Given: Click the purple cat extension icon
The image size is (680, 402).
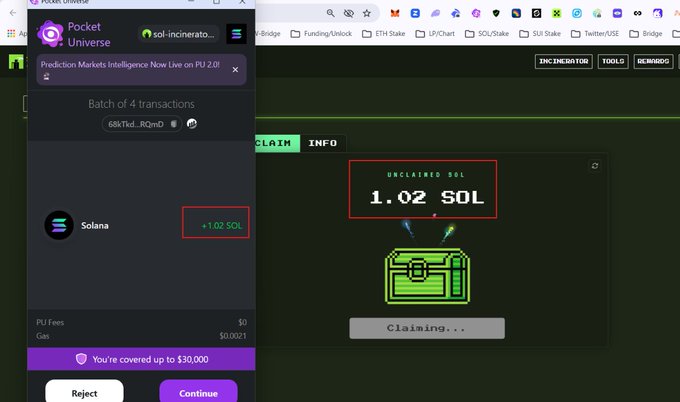Looking at the screenshot, I should [x=658, y=13].
